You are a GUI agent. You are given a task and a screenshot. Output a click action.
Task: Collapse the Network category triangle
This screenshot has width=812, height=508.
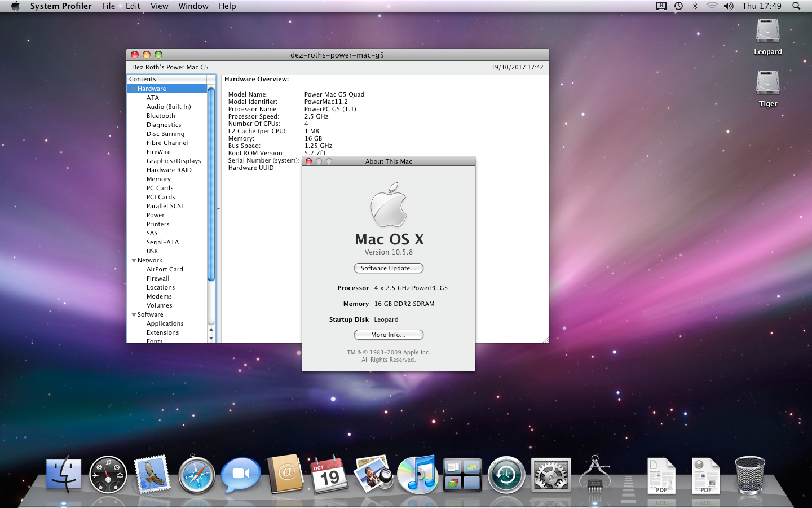[x=134, y=260]
